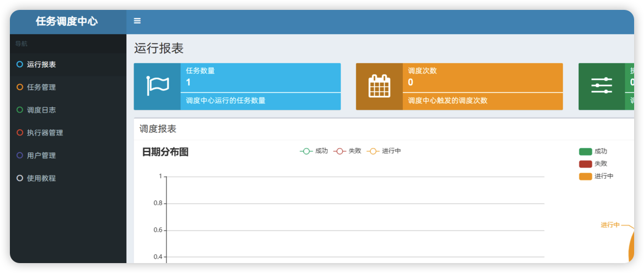The height and width of the screenshot is (273, 644).
Task: Click the 日期分布图 chart title
Action: tap(165, 152)
